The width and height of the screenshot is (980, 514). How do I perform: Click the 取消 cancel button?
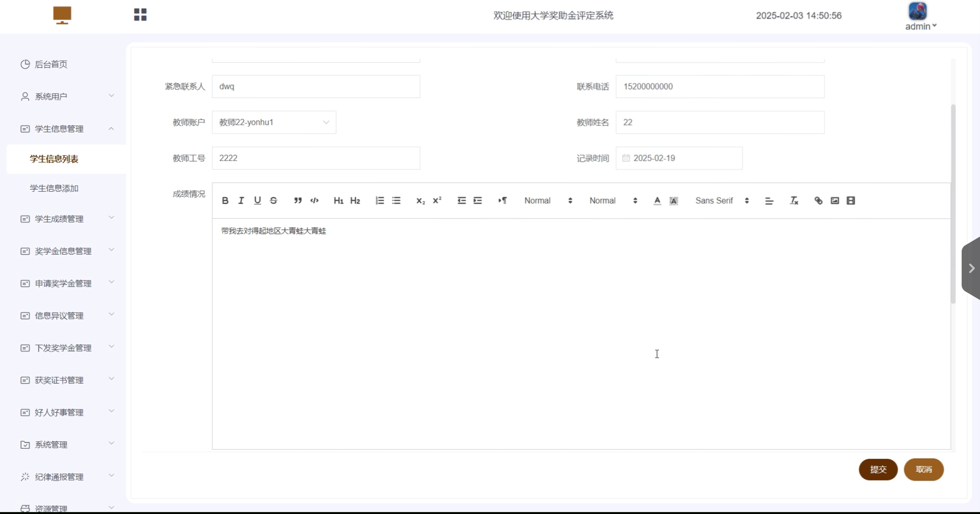tap(924, 469)
